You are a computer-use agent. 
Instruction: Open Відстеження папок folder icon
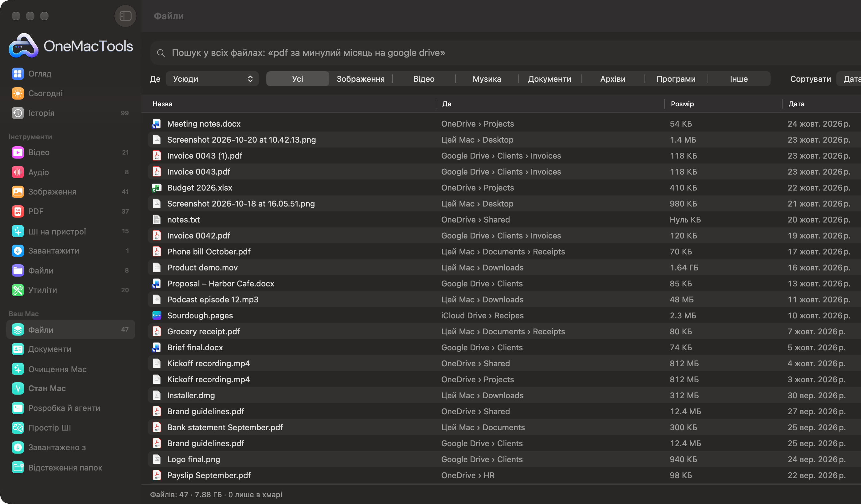(x=18, y=467)
